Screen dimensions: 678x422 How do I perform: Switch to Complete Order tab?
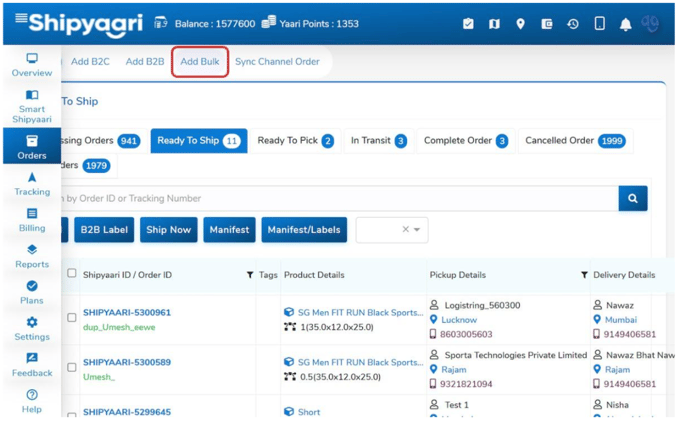pos(466,141)
